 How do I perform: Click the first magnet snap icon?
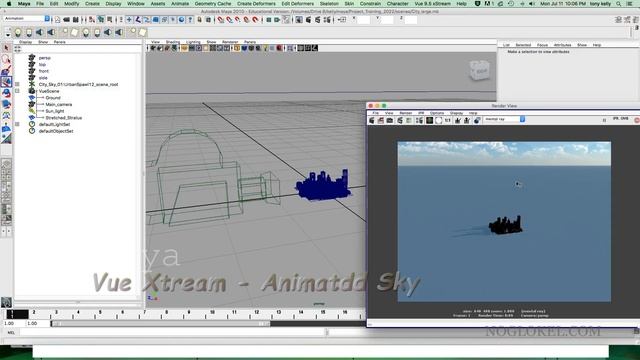point(221,20)
